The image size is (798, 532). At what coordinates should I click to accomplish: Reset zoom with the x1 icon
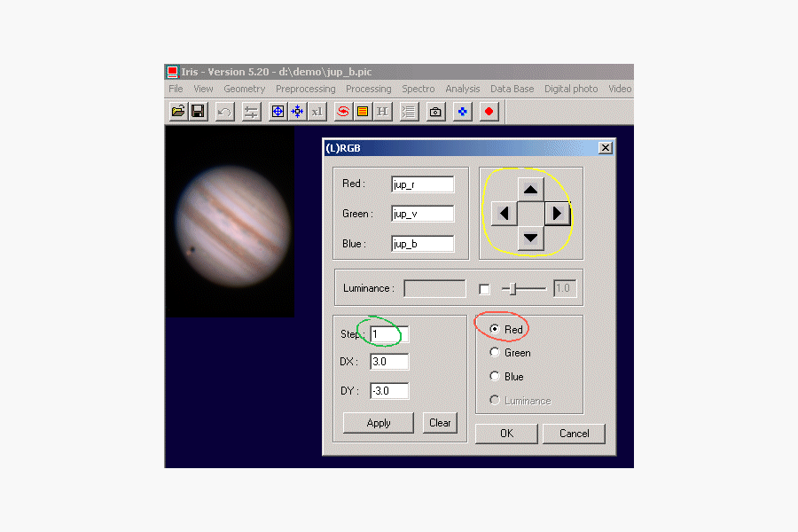[317, 112]
